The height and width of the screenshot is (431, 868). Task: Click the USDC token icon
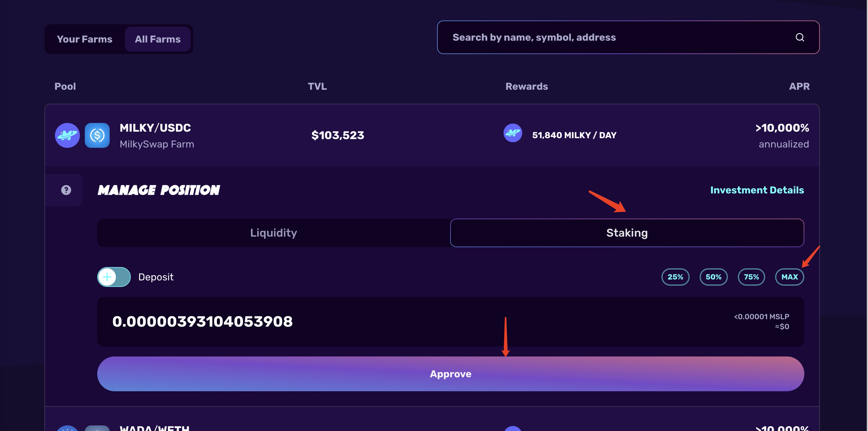click(97, 135)
